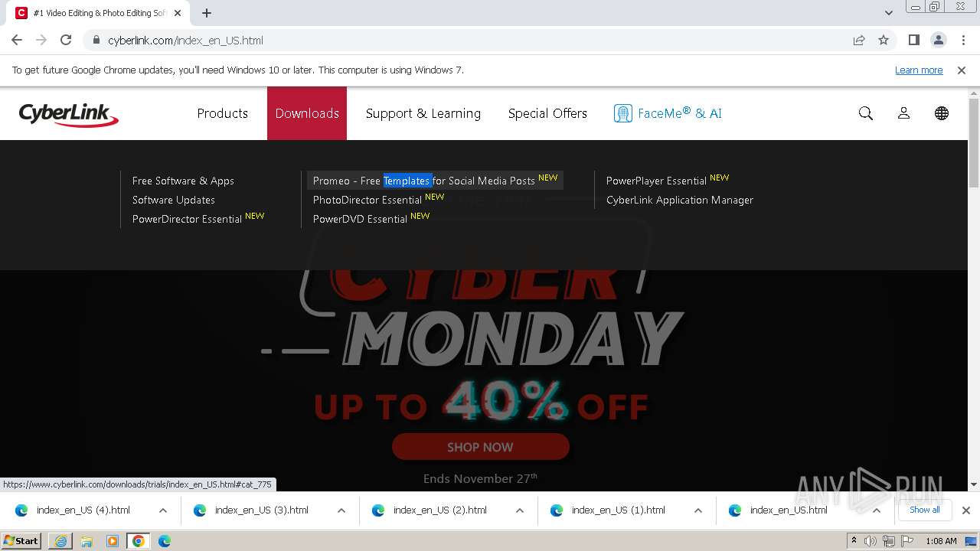Dismiss the Chrome update notification bar
The width and height of the screenshot is (980, 551).
coord(962,70)
